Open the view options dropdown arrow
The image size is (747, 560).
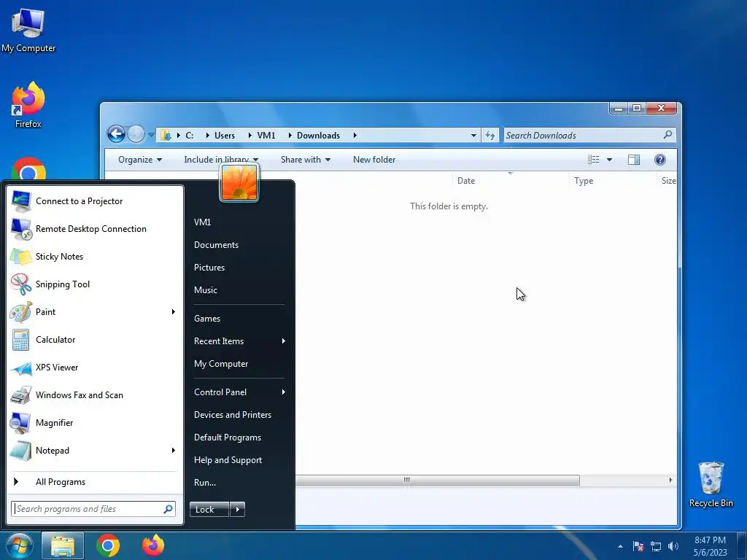[x=609, y=160]
